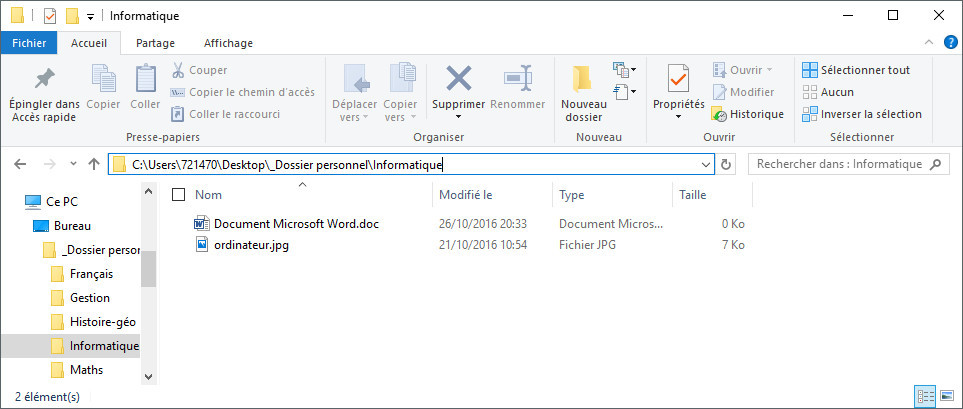Open the Supprimer dropdown arrow

coord(458,117)
